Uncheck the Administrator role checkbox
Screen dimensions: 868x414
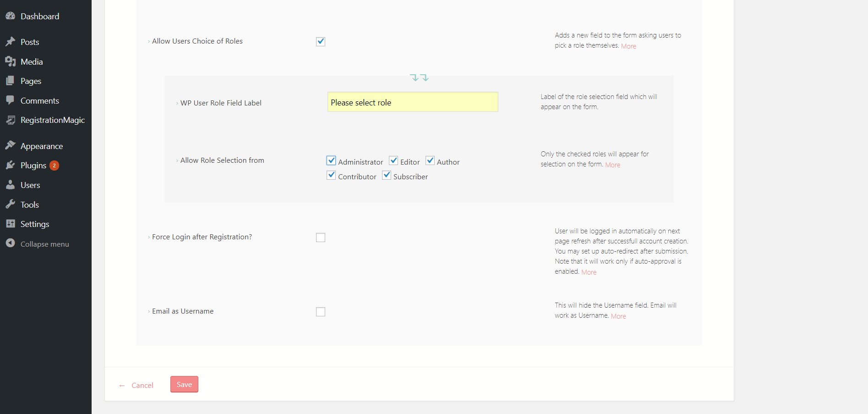coord(331,160)
